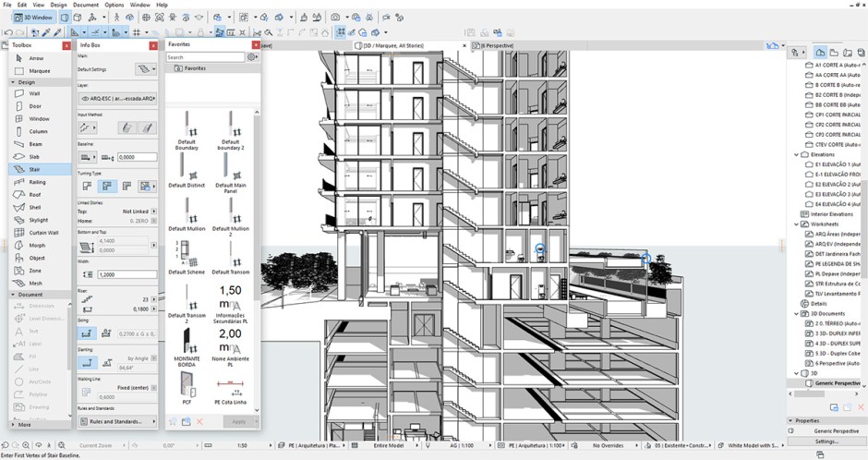The height and width of the screenshot is (460, 868).
Task: Click the Default Mullion favorite thumbnail
Action: point(187,211)
